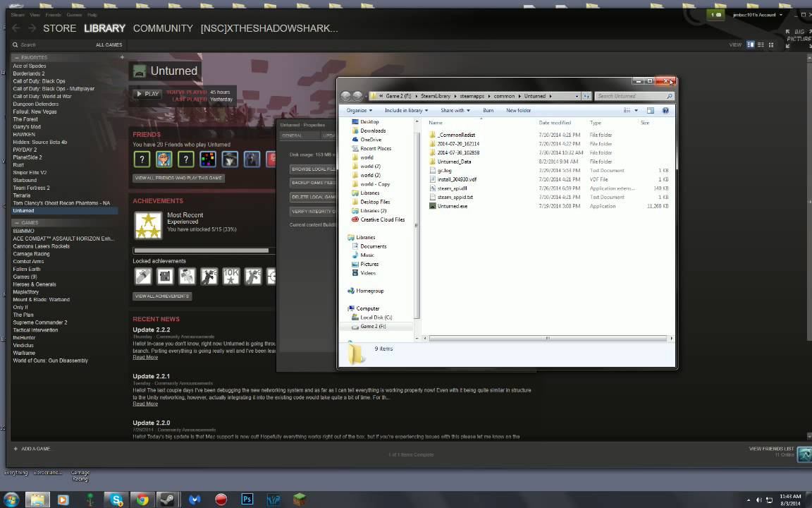The image size is (812, 508).
Task: Click the colorful dots friend avatar
Action: (x=208, y=159)
